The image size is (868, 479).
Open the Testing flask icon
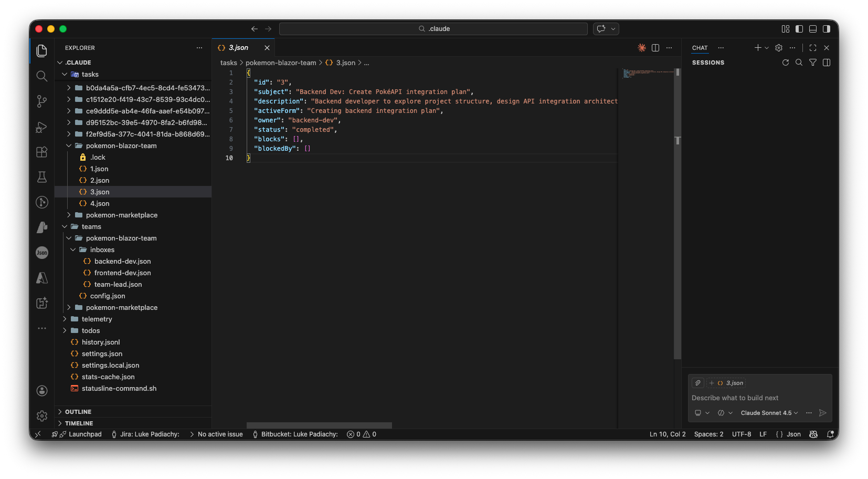point(42,177)
